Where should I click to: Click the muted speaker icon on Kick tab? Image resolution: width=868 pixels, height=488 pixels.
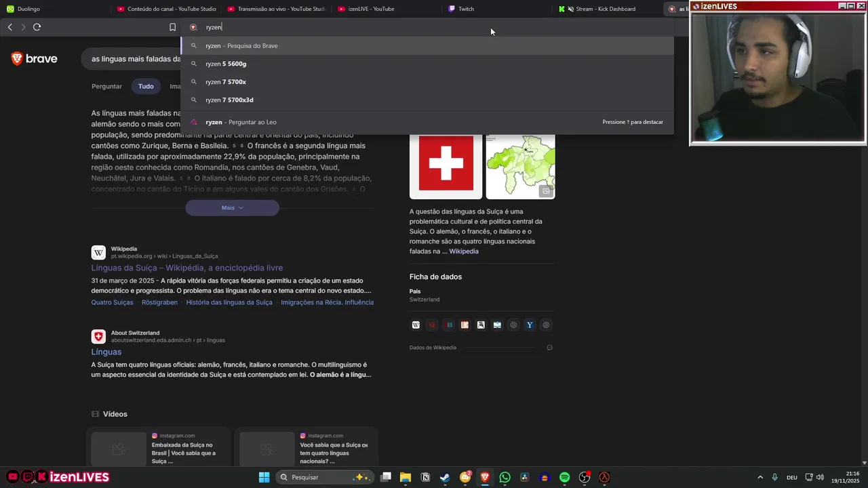[570, 9]
